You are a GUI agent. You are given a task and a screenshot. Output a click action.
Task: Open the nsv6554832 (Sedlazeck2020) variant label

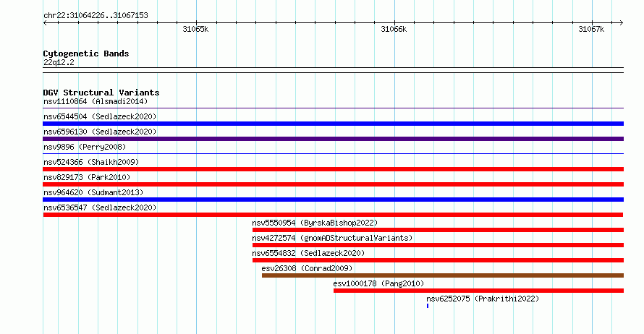coord(308,253)
